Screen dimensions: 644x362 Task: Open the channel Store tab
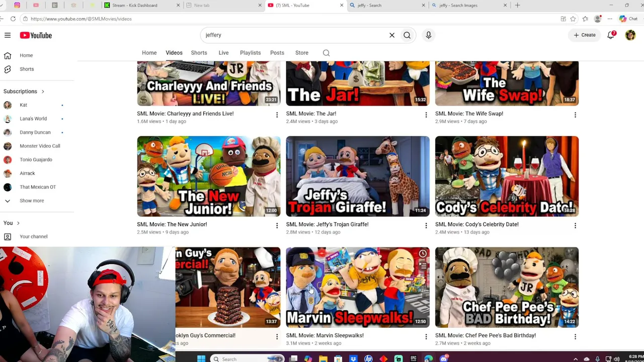tap(302, 53)
